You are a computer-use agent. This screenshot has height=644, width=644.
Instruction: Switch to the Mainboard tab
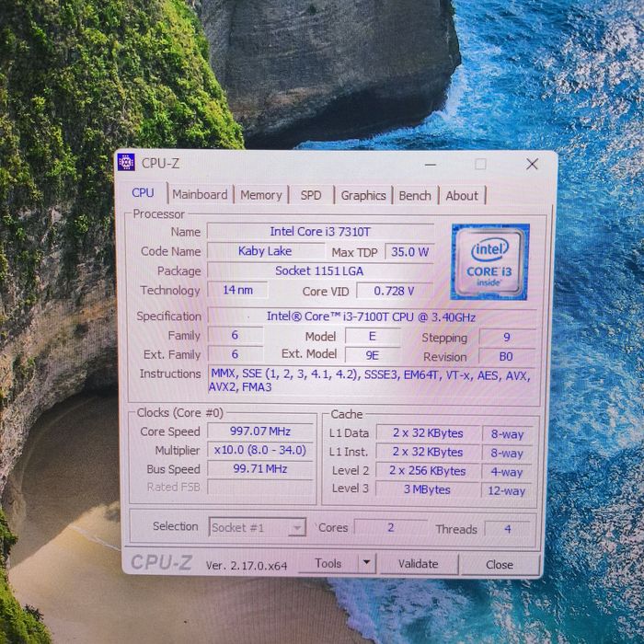pos(200,195)
